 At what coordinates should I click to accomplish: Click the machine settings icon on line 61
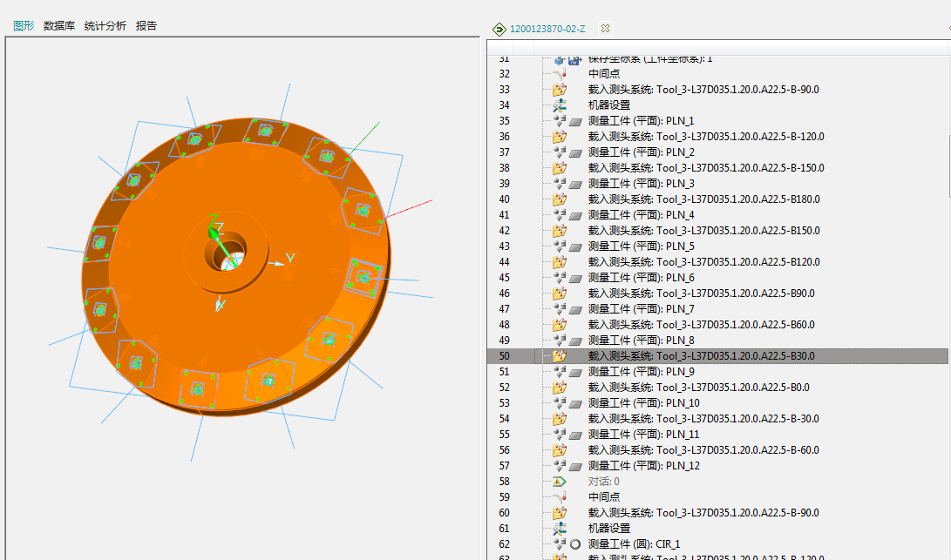tap(560, 529)
